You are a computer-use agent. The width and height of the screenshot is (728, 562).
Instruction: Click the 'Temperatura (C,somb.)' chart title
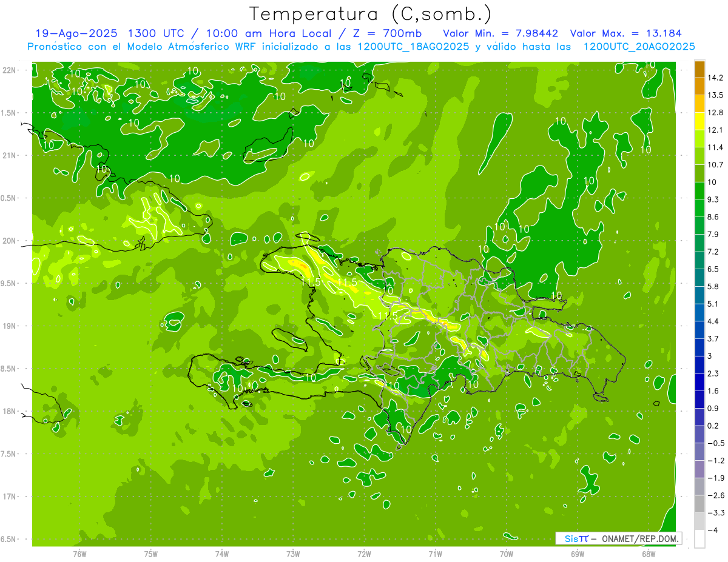coord(371,14)
